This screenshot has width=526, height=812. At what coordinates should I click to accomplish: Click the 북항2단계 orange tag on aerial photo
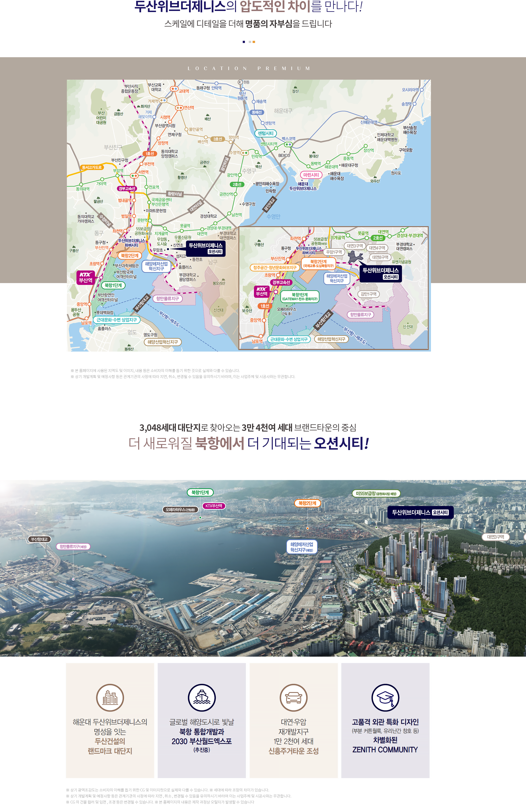[x=307, y=503]
